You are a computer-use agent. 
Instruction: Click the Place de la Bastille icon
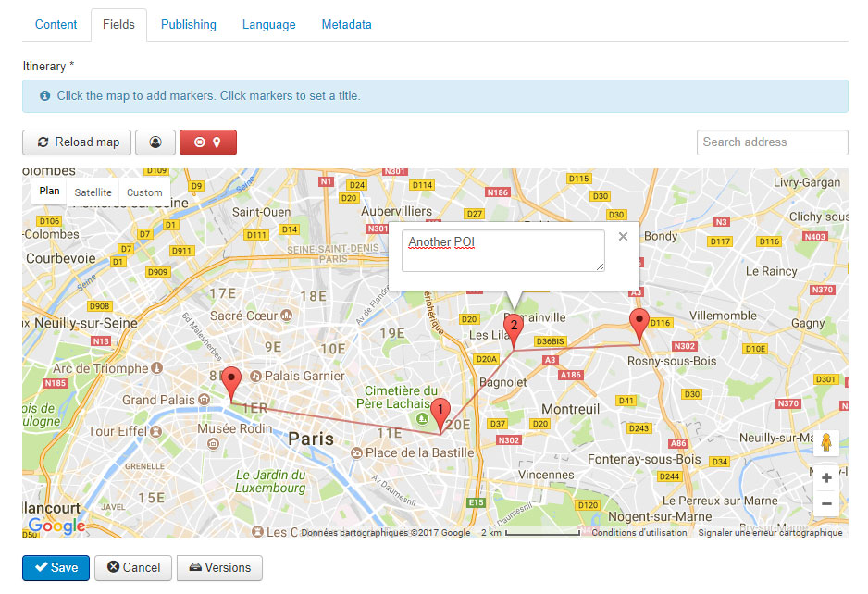(x=356, y=452)
